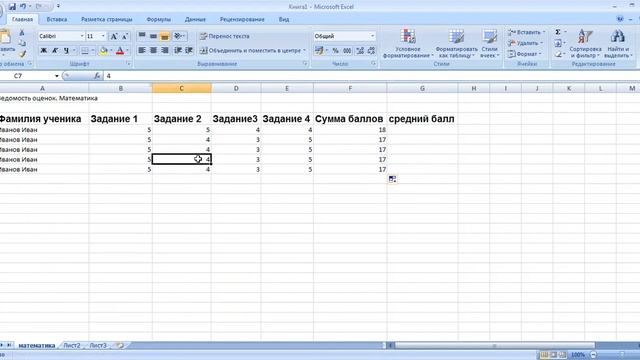Align cell text to the right
This screenshot has width=640, height=360.
[x=164, y=50]
